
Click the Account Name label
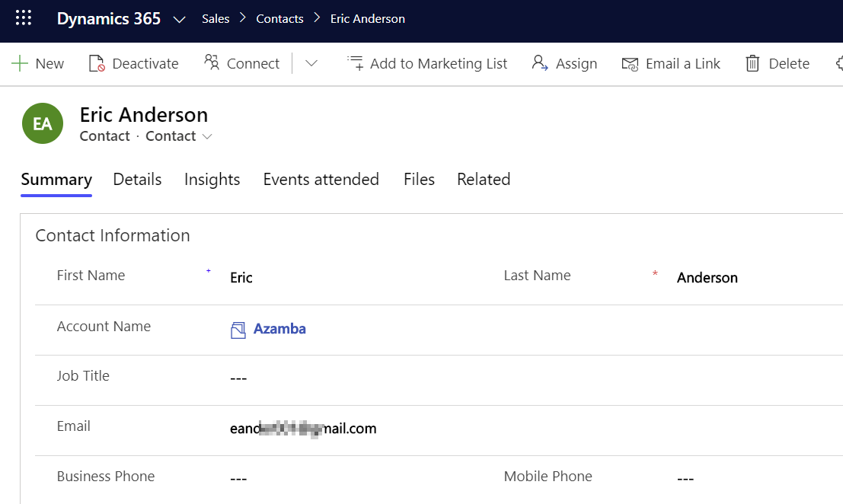(x=104, y=327)
